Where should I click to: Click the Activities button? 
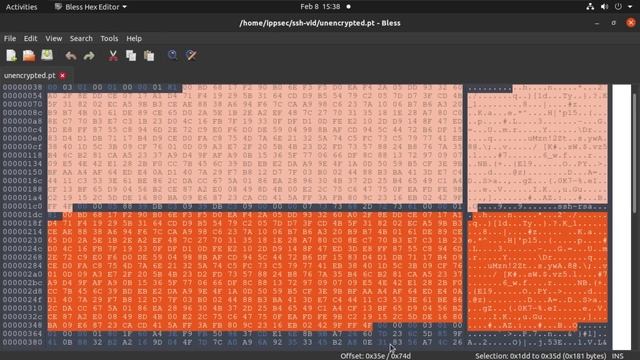coord(21,7)
